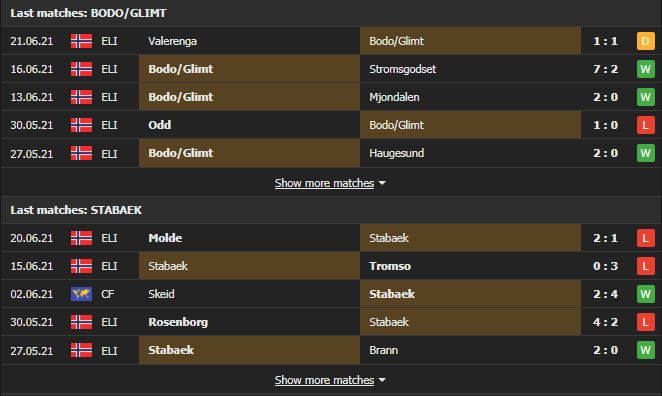The height and width of the screenshot is (396, 662).
Task: Click the 2 : 4 score on Skeid row
Action: coord(605,294)
